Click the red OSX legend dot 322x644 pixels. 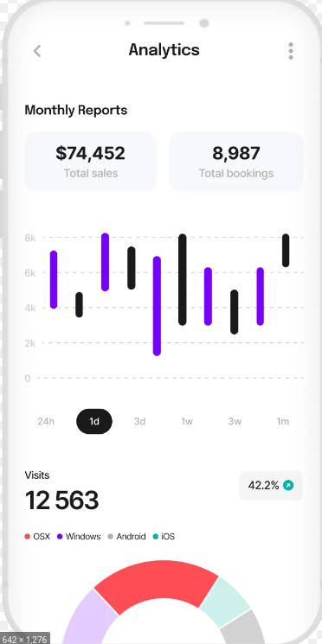click(28, 537)
